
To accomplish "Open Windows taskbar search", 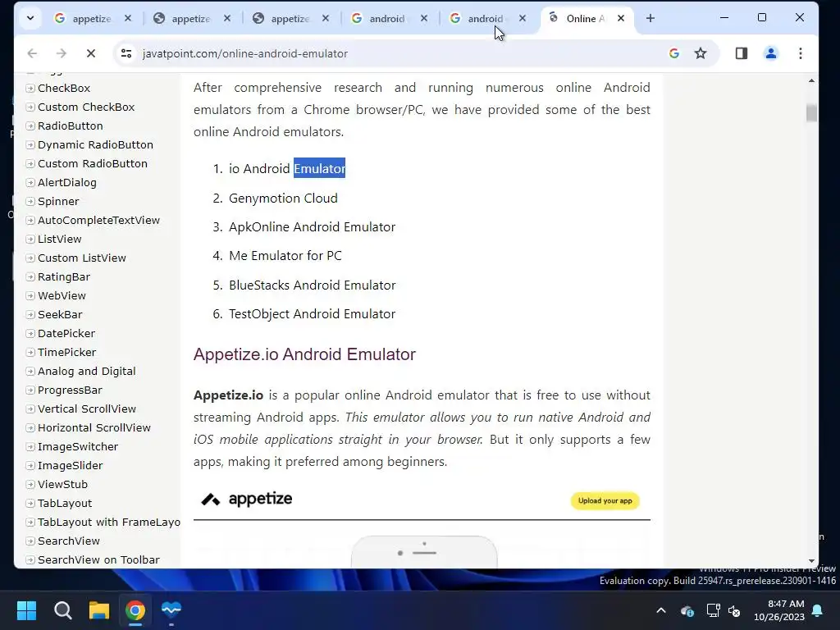I will click(x=62, y=610).
